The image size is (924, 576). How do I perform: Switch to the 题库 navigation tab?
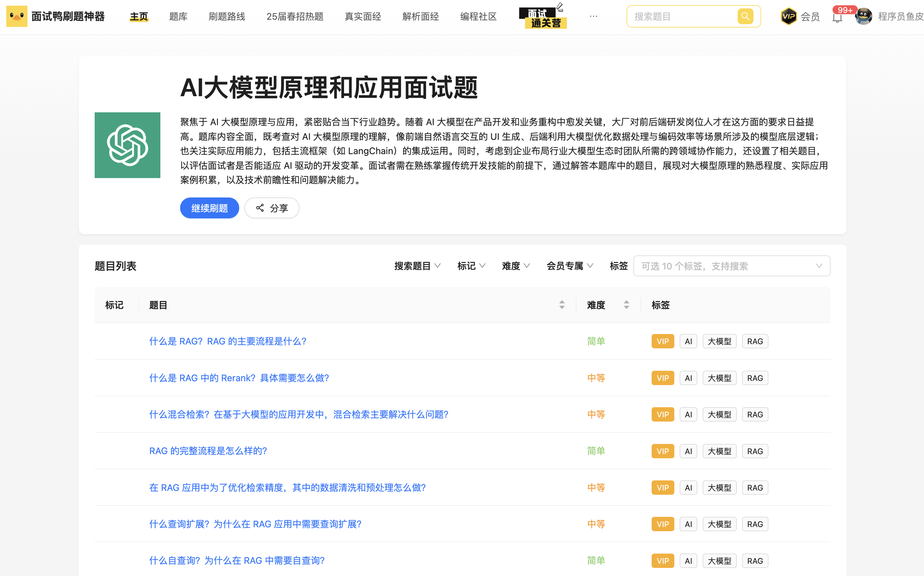pyautogui.click(x=178, y=17)
